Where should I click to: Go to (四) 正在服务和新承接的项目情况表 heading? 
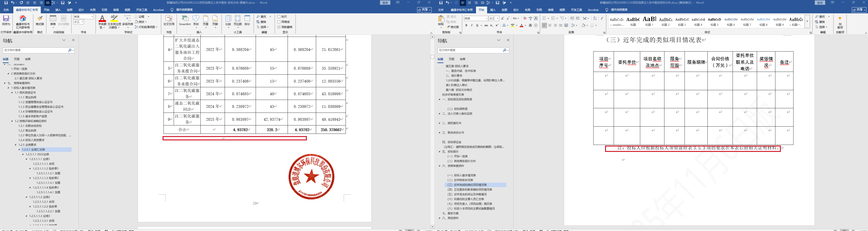pos(470,190)
